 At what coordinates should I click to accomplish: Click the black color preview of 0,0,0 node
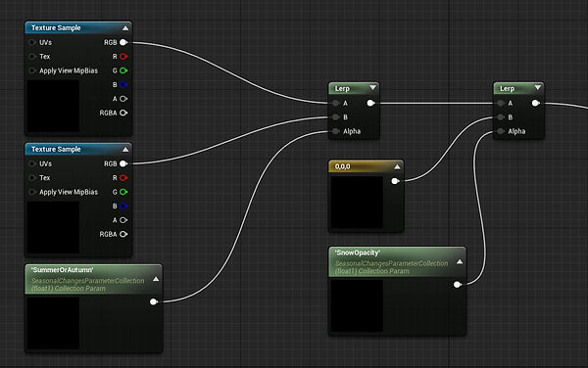pos(357,203)
